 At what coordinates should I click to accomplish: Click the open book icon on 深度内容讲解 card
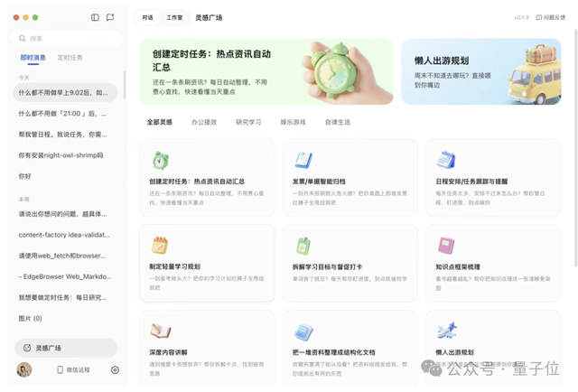tap(160, 331)
